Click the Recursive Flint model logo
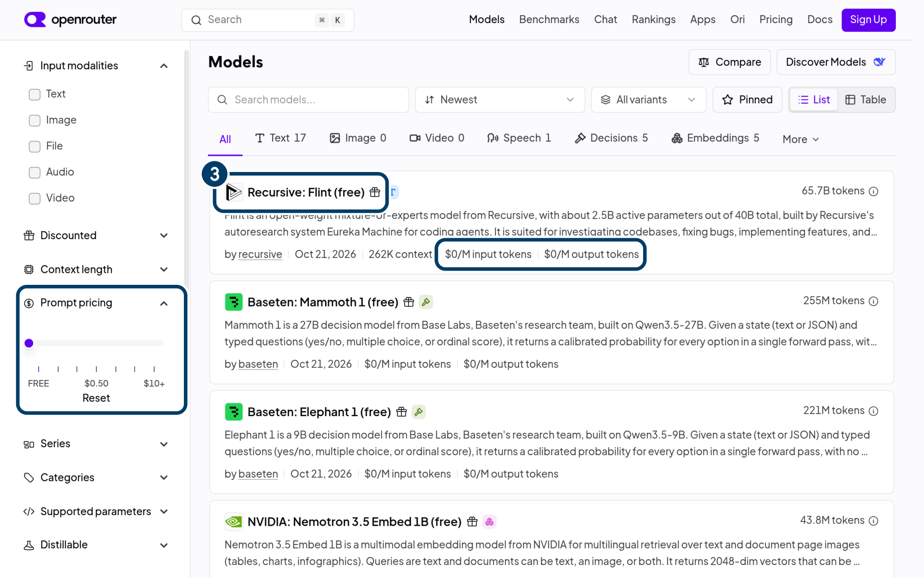This screenshot has width=924, height=578. tap(234, 192)
